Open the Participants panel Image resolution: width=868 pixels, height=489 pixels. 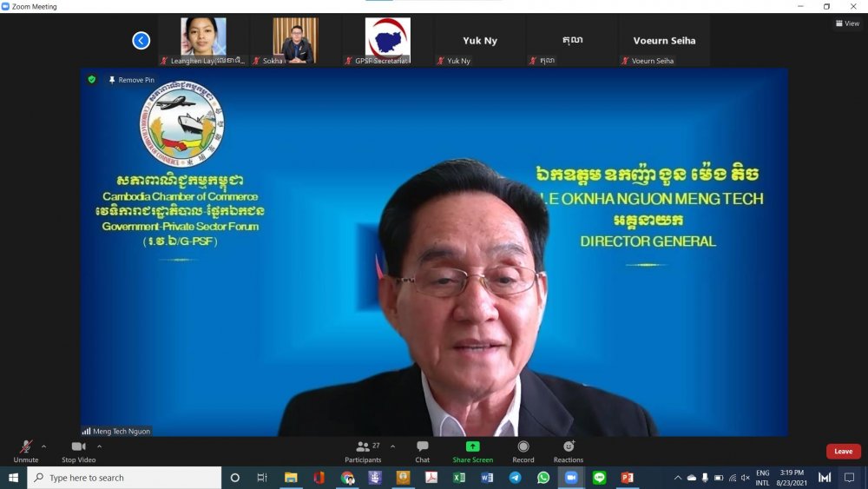[x=363, y=450]
